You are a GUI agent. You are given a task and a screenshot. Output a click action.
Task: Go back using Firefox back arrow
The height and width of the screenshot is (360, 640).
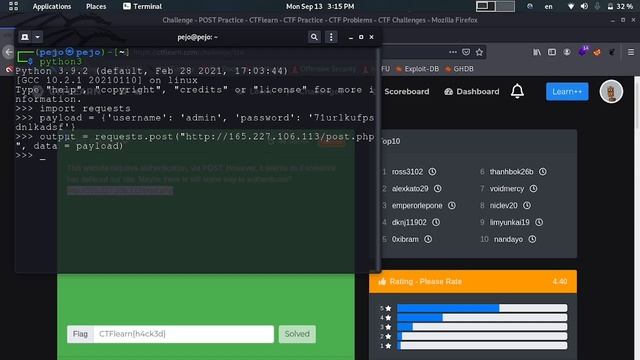[9, 52]
